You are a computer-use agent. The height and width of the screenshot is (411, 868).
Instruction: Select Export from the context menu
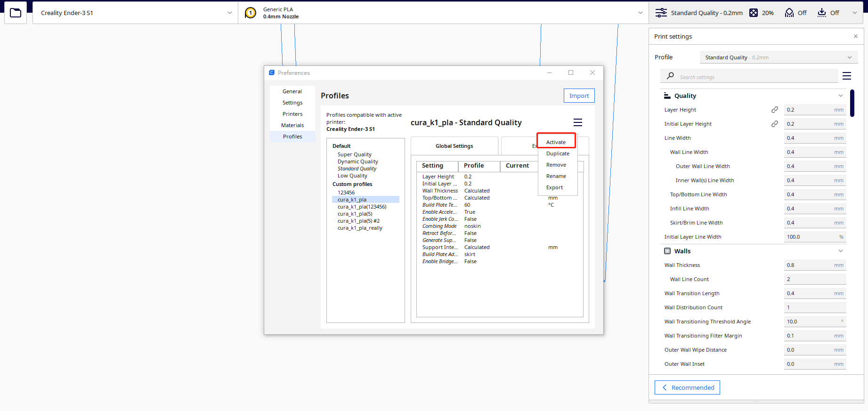click(555, 187)
